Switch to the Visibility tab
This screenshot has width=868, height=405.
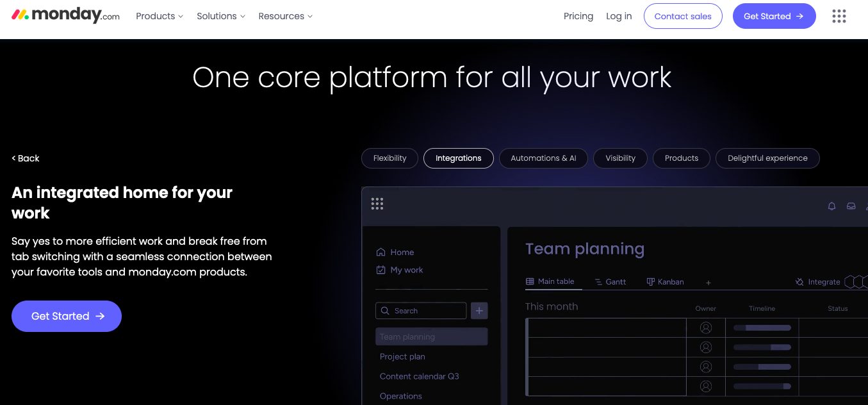point(621,158)
